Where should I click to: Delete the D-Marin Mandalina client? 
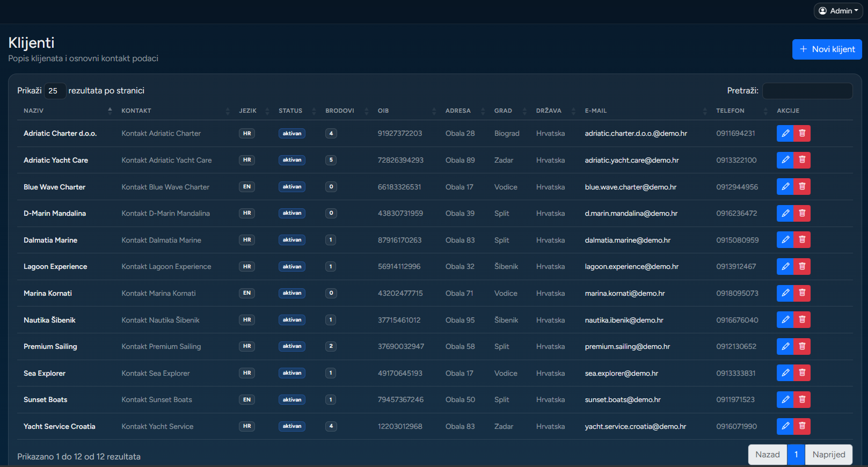802,213
